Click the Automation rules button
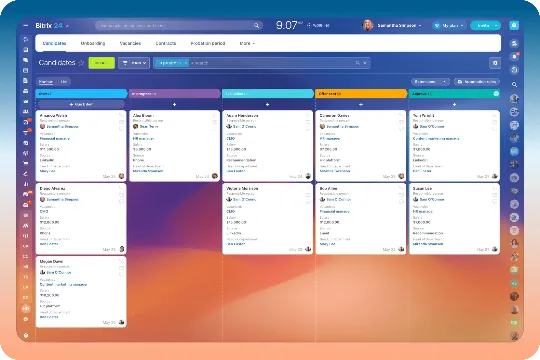Image resolution: width=540 pixels, height=360 pixels. (477, 82)
